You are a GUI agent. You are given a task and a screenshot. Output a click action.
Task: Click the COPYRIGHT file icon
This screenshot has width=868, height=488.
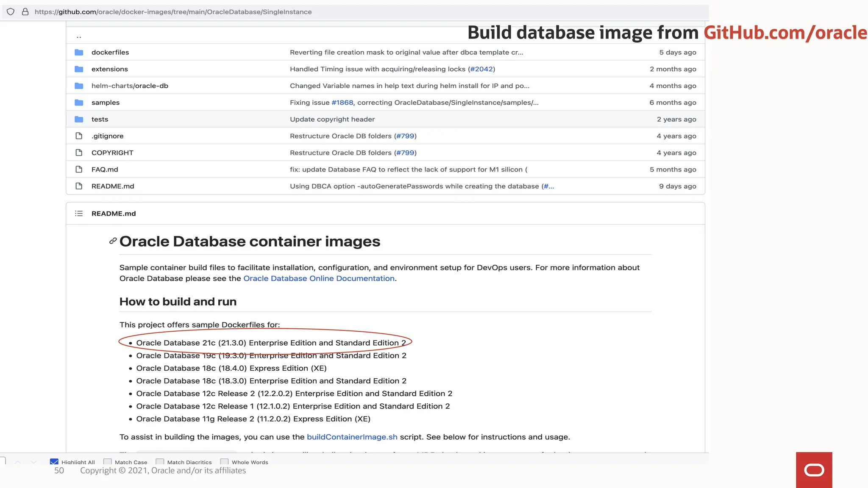point(79,152)
